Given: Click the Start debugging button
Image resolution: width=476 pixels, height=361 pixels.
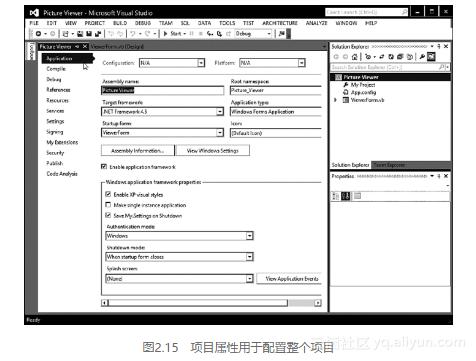Looking at the screenshot, I should click(x=173, y=34).
